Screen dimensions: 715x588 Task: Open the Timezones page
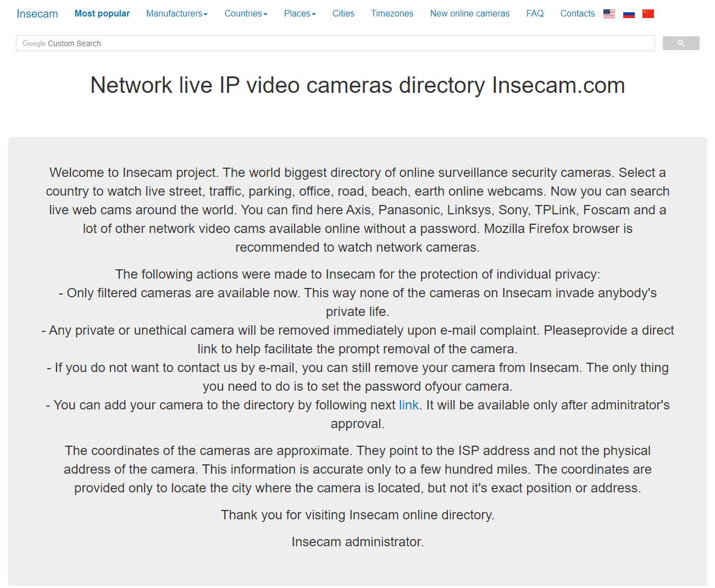coord(392,14)
